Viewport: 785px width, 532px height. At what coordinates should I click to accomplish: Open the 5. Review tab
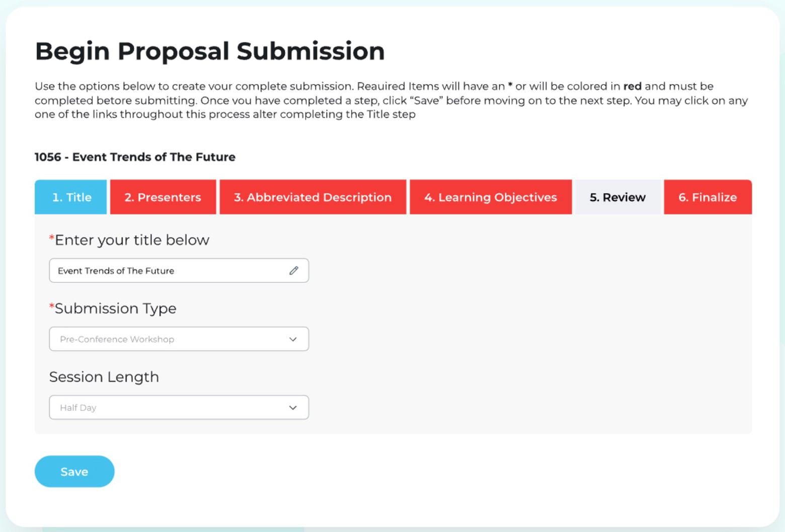tap(617, 197)
